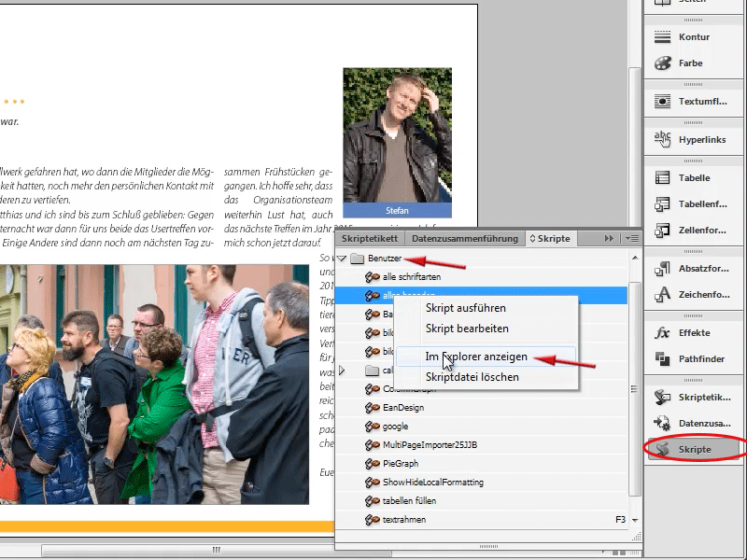This screenshot has width=747, height=560.
Task: Open the Skripte panel flyout menu
Action: [x=632, y=238]
